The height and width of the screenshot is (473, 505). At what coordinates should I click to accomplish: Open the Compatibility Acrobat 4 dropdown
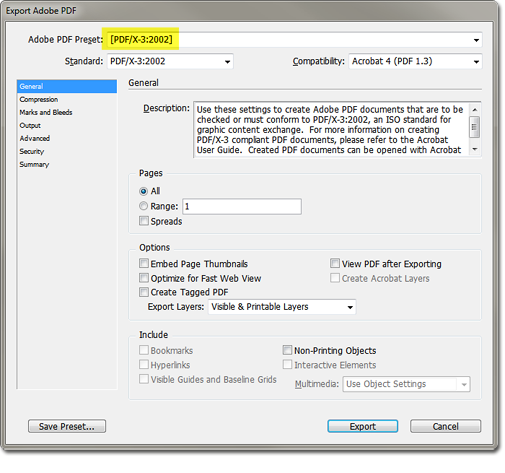click(415, 61)
